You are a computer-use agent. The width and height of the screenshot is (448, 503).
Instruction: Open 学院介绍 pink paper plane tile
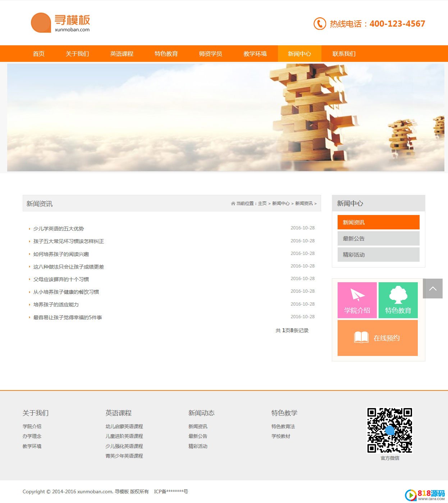(357, 300)
